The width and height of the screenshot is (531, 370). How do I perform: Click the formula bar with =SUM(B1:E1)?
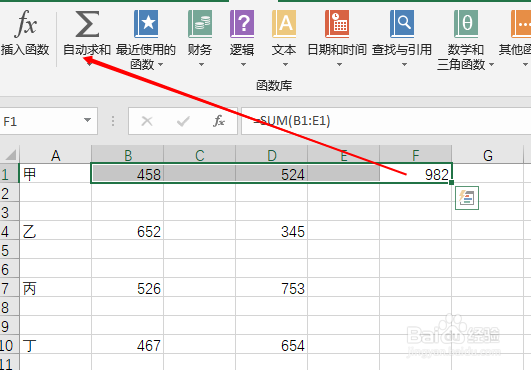386,121
